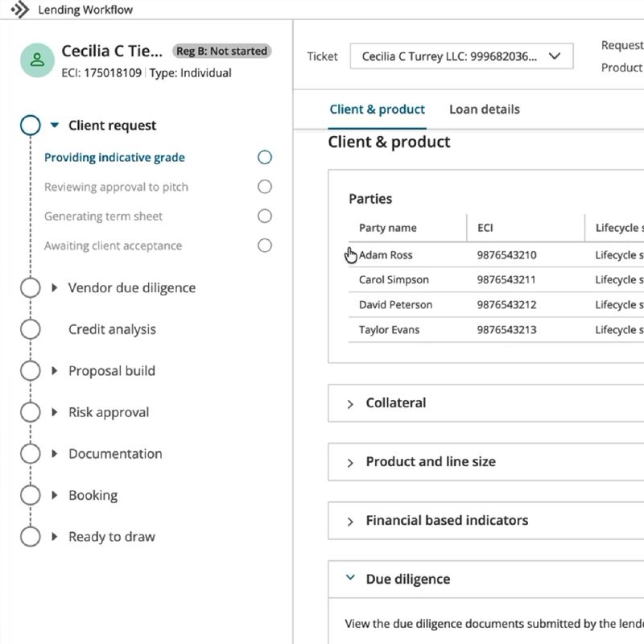This screenshot has height=644, width=644.
Task: Select Providing indicative grade step
Action: click(x=114, y=157)
